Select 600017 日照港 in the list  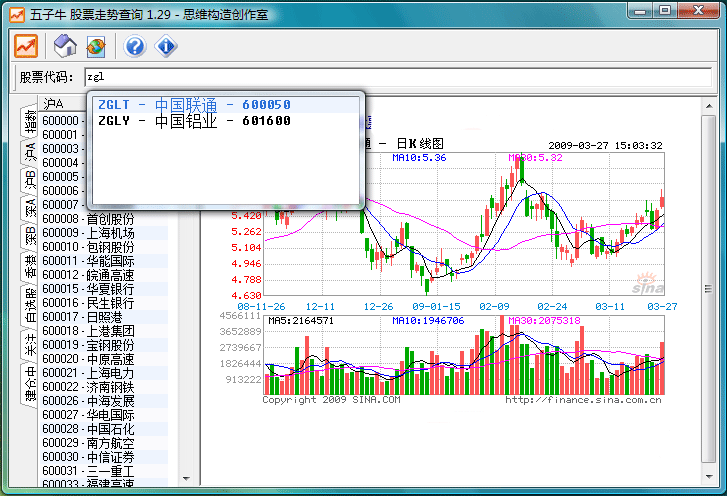104,317
